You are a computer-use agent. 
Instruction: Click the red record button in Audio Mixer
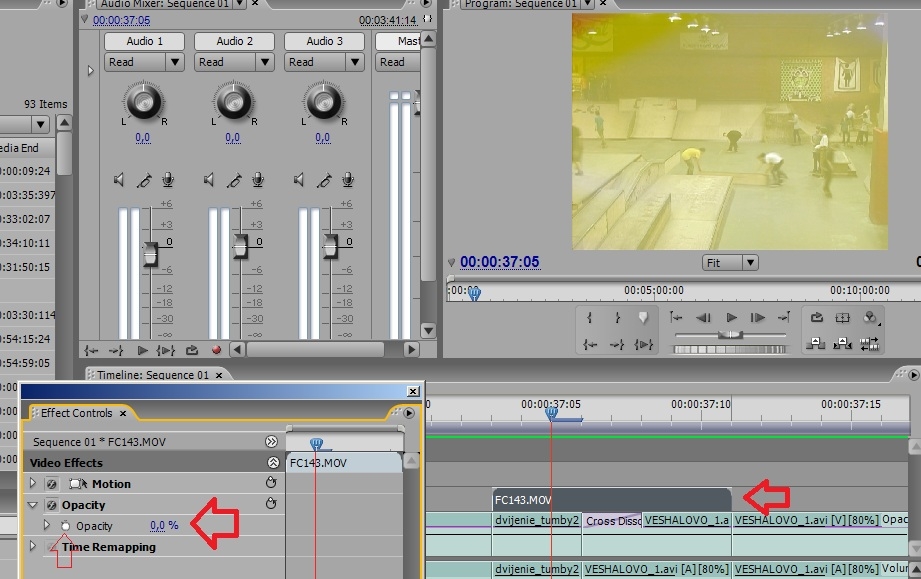click(217, 350)
